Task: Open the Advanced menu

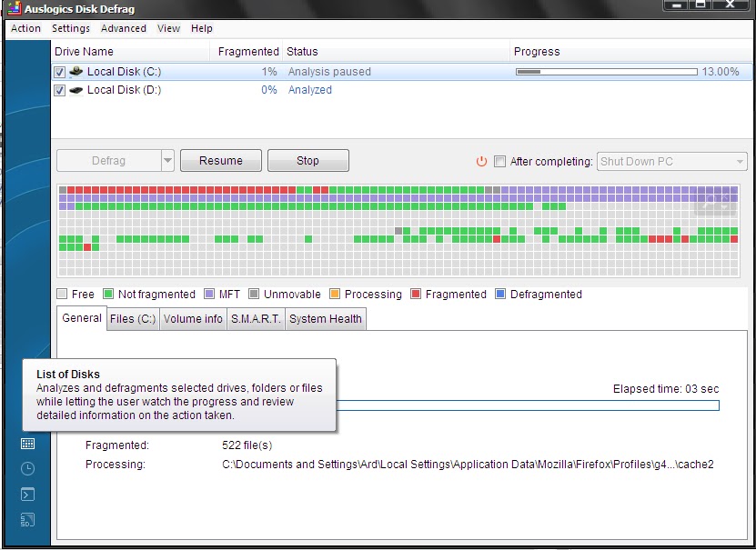Action: [124, 28]
